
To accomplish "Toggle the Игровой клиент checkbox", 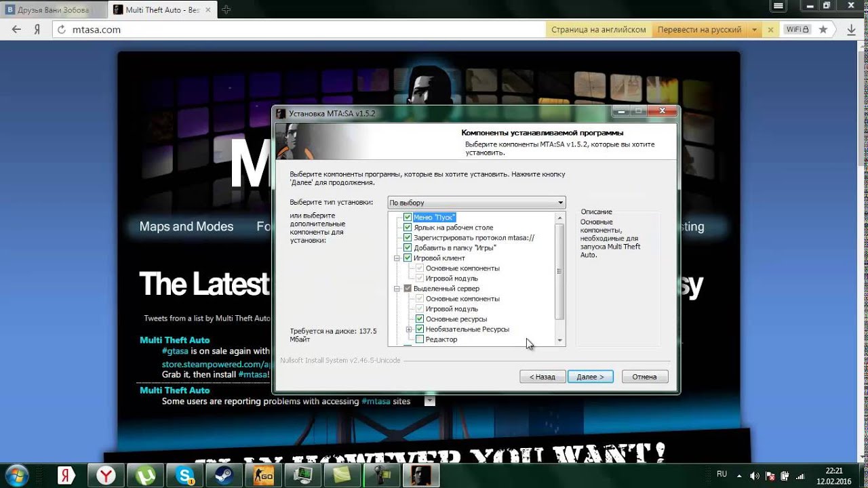I will tap(408, 258).
